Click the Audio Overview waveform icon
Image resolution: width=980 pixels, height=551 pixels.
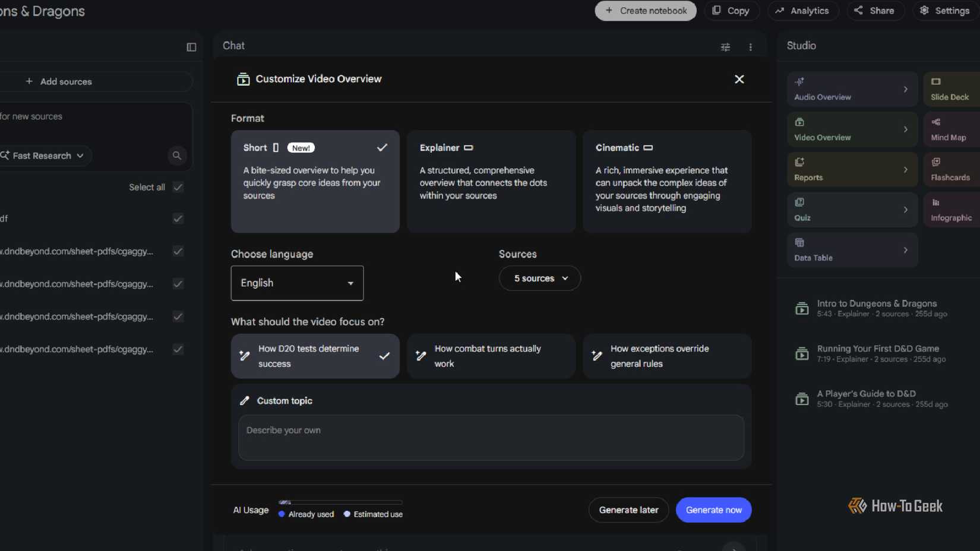[x=799, y=81]
